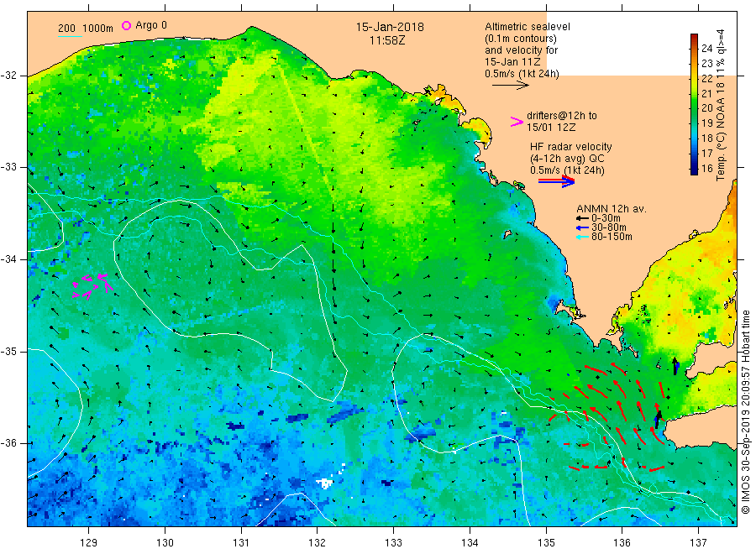Screen dimensions: 756x554
Task: Click the color scale value 20
Action: pos(706,108)
